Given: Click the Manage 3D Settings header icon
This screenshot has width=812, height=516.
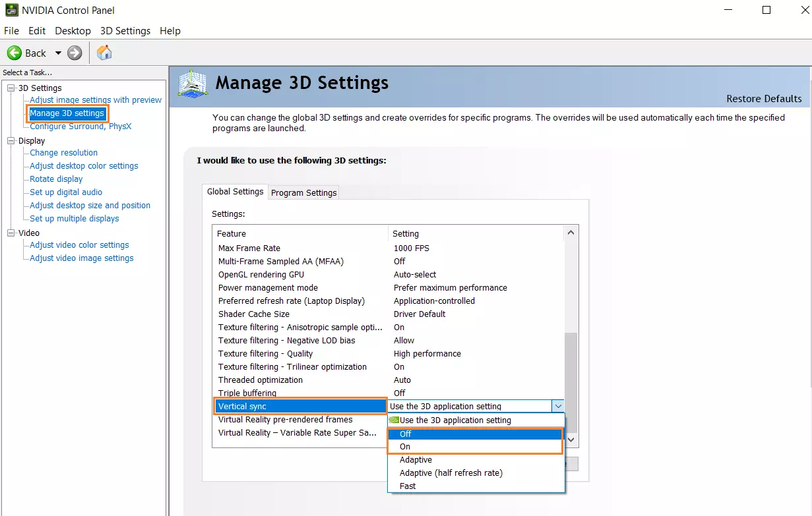Looking at the screenshot, I should coord(191,82).
